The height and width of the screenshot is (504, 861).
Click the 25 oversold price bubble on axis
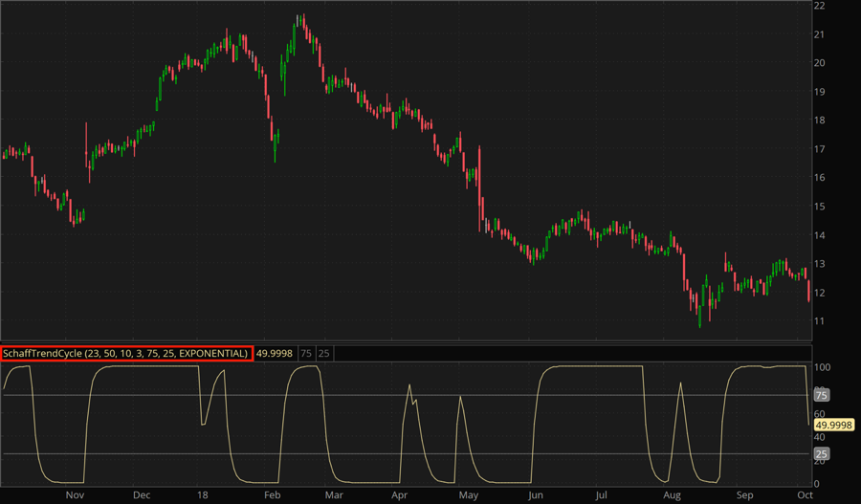(x=820, y=453)
